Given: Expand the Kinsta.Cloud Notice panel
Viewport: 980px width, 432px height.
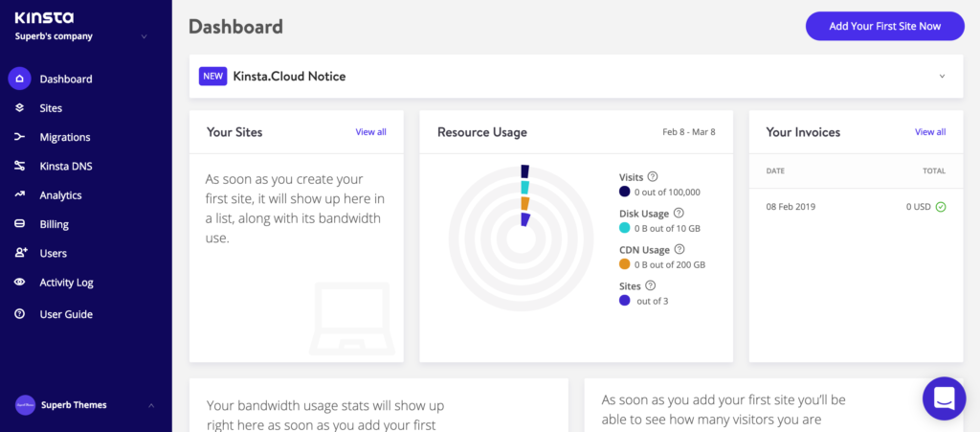Looking at the screenshot, I should pyautogui.click(x=942, y=77).
